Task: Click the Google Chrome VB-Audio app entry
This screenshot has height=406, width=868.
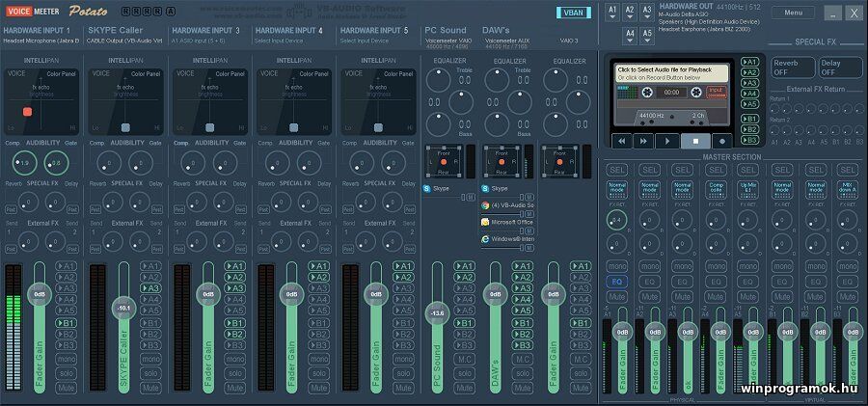Action: 508,205
